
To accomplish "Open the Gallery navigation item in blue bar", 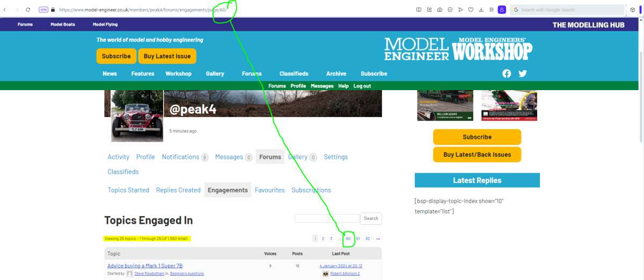I will coord(215,73).
